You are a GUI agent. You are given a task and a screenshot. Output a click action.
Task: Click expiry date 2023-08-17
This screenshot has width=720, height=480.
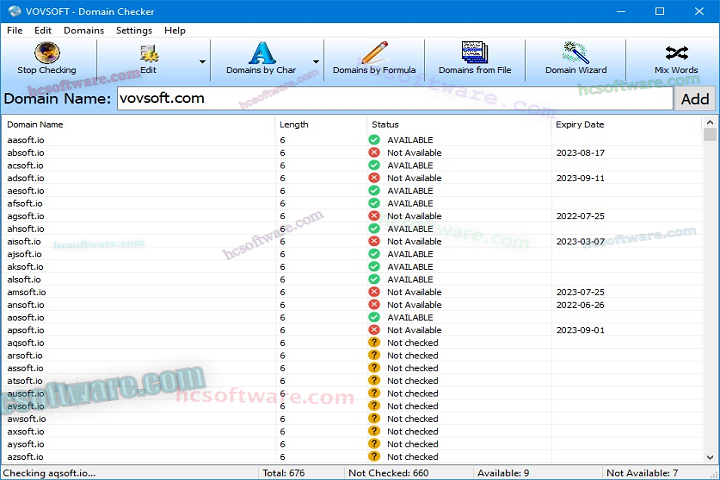pos(580,152)
